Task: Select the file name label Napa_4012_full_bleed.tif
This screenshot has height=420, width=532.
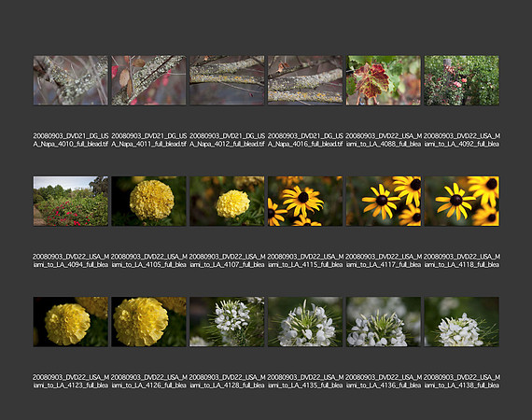Action: click(x=227, y=140)
